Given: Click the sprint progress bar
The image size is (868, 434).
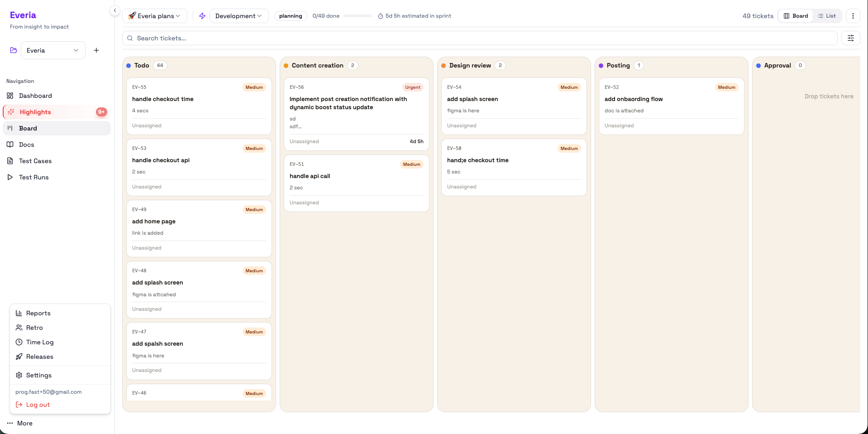Looking at the screenshot, I should (x=358, y=16).
